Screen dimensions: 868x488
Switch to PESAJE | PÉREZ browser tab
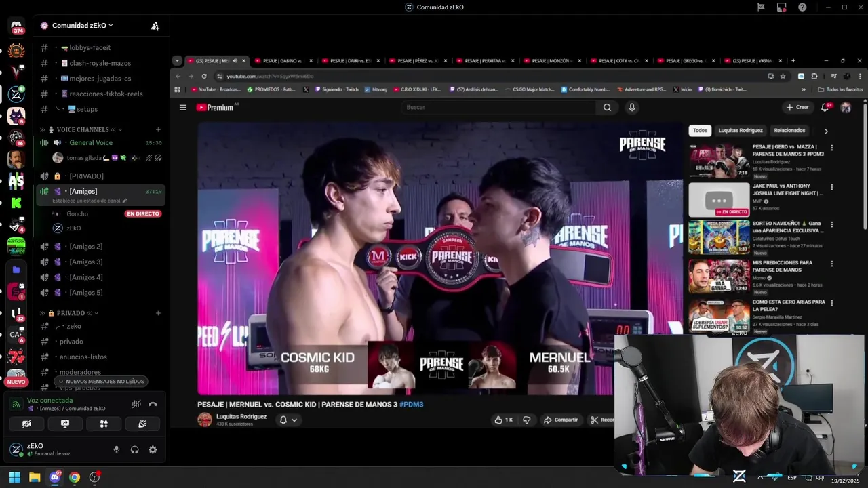point(419,60)
